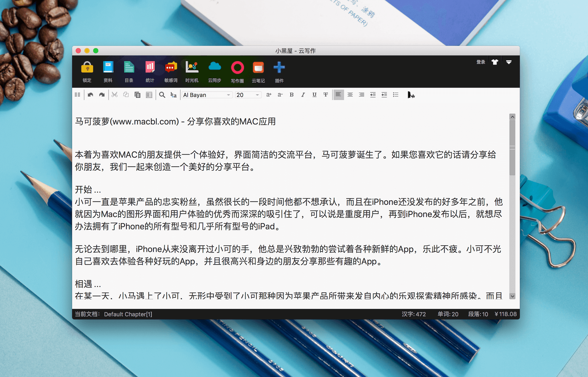Toggle bold formatting
This screenshot has height=377, width=588.
pyautogui.click(x=292, y=95)
